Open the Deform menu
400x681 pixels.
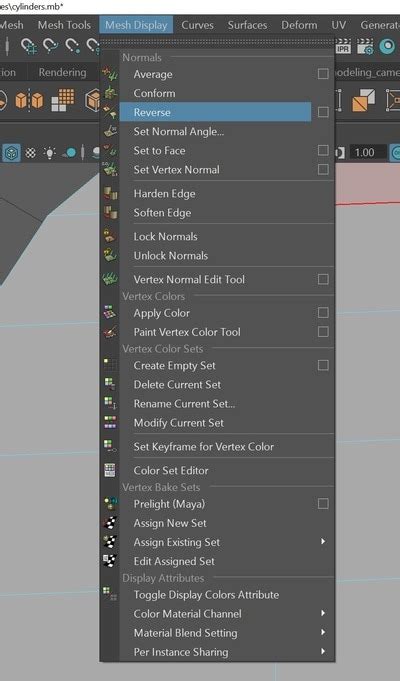[299, 25]
